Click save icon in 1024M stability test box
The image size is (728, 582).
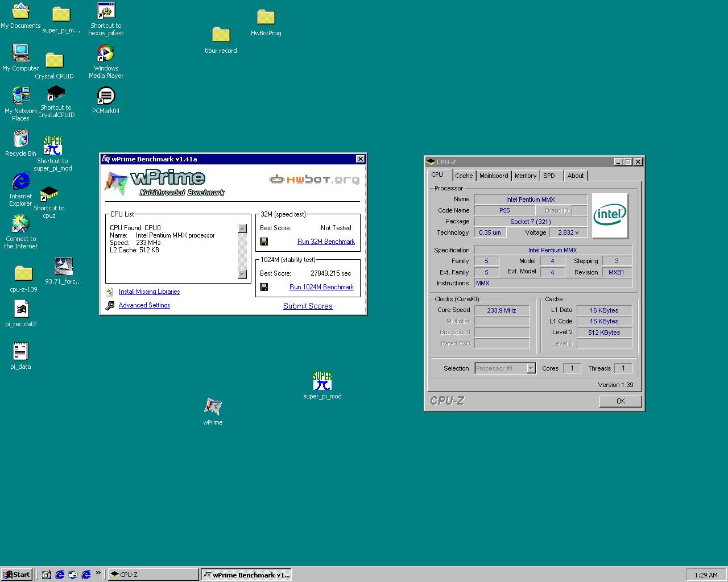click(x=264, y=287)
